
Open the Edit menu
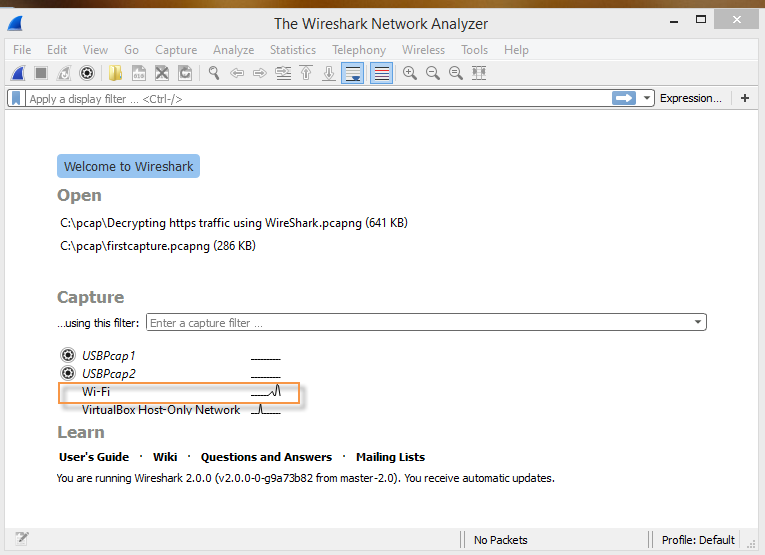[x=57, y=50]
